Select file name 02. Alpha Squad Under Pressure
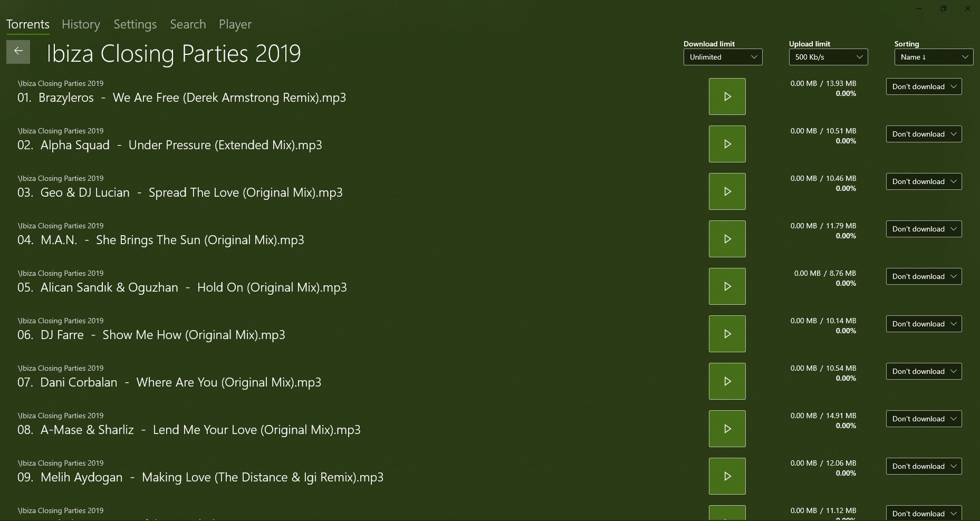The height and width of the screenshot is (521, 980). [x=170, y=145]
